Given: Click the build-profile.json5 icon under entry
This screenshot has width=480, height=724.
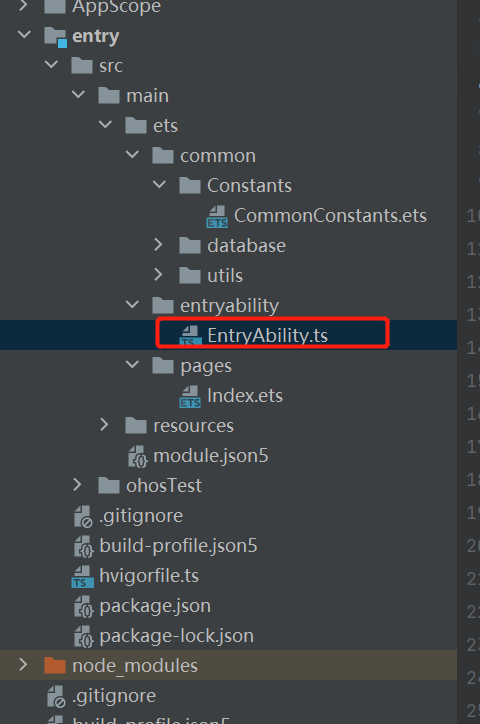Looking at the screenshot, I should 84,546.
